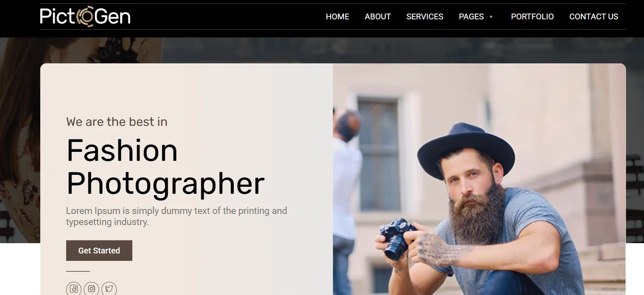The width and height of the screenshot is (644, 295).
Task: Select SERVICES in the navigation bar
Action: 425,16
